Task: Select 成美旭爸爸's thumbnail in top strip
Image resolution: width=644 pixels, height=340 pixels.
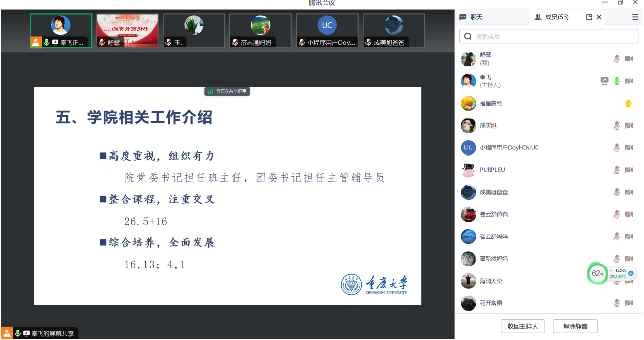Action: [394, 31]
